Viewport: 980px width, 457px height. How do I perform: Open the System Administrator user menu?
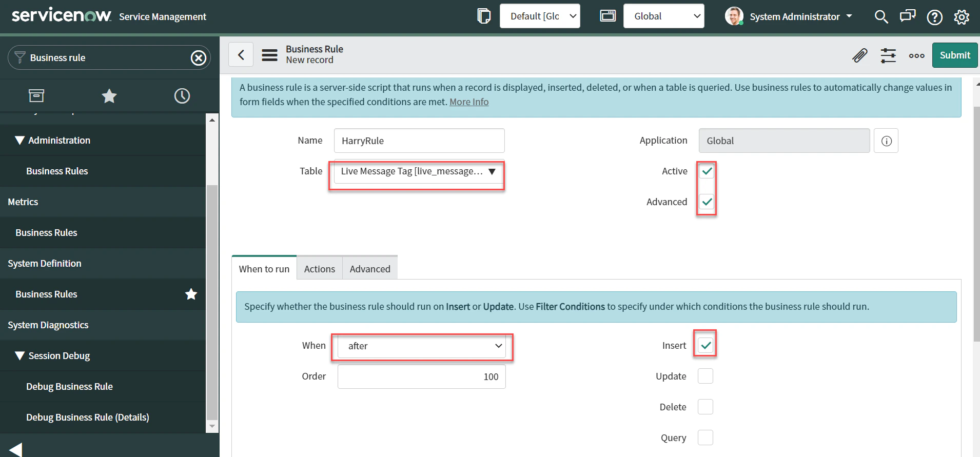pos(800,17)
